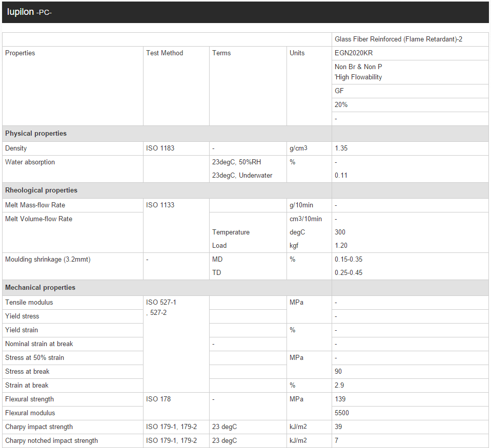
Task: Select the 'Non Br & Non P' text
Action: [358, 67]
